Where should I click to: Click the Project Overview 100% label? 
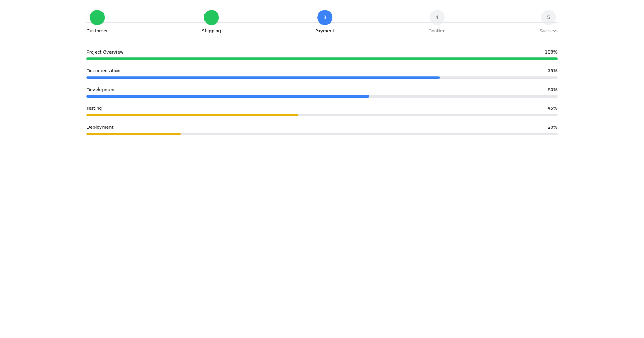click(x=551, y=52)
